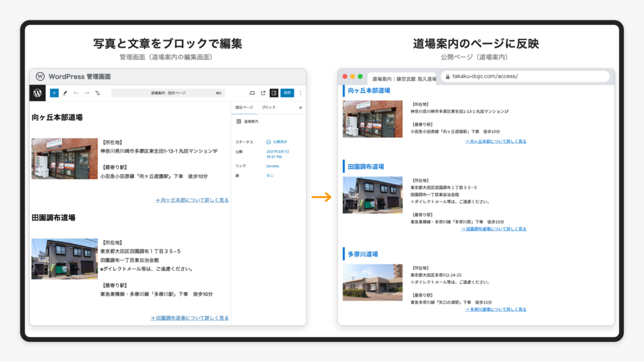Open the document overview list view
Viewport: 644px width, 362px height.
[x=97, y=93]
